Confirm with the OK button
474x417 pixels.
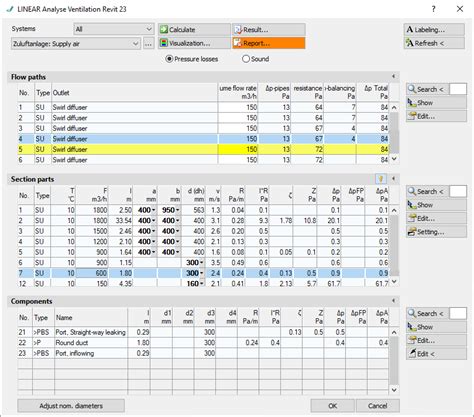[332, 406]
